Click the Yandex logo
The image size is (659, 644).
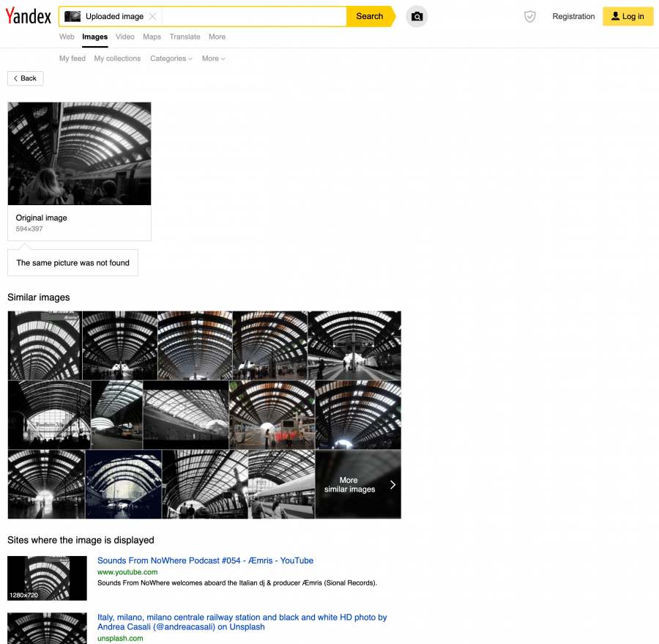(28, 16)
